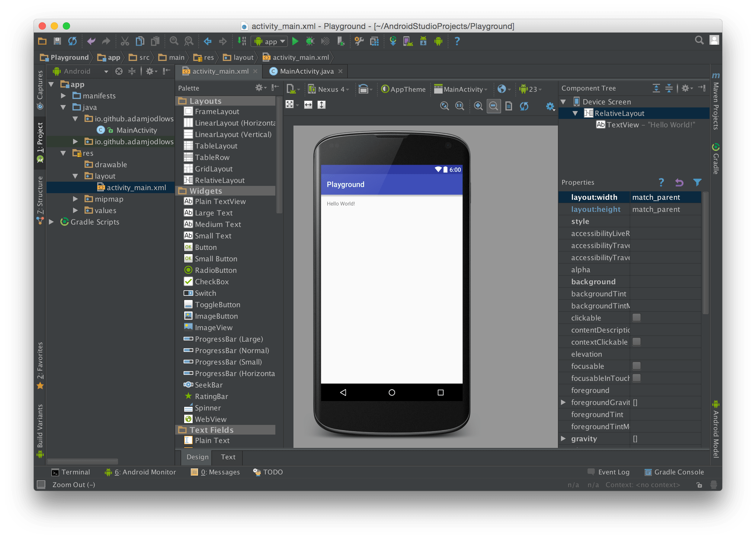Click the Scroll from Source target icon in the Project panel
The height and width of the screenshot is (539, 756).
(x=119, y=71)
